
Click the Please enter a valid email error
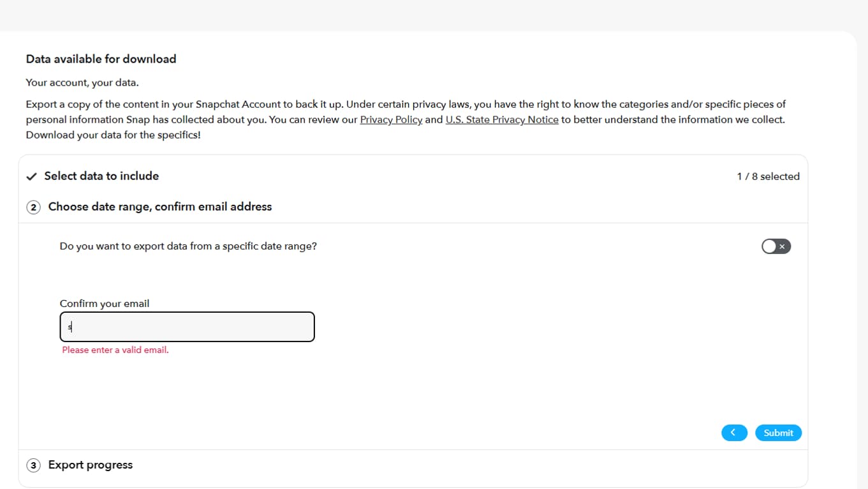(x=115, y=350)
